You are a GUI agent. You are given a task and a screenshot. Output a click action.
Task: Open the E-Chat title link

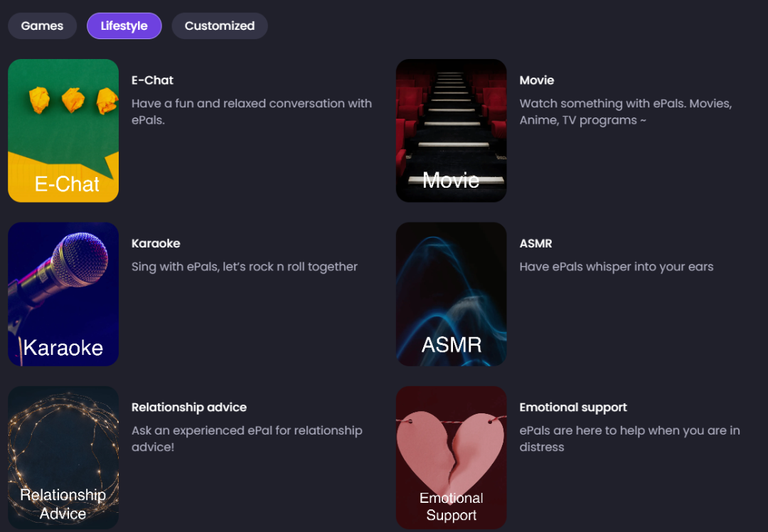point(152,80)
